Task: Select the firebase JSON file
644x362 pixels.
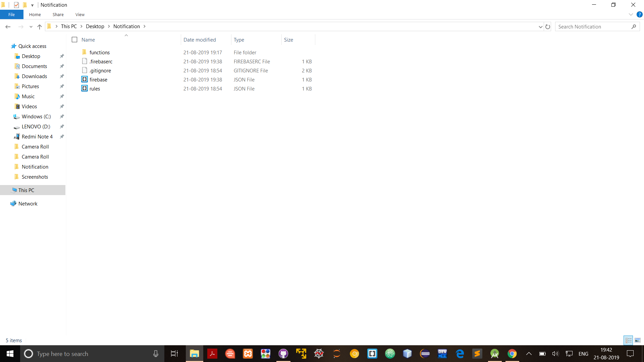Action: (x=98, y=79)
